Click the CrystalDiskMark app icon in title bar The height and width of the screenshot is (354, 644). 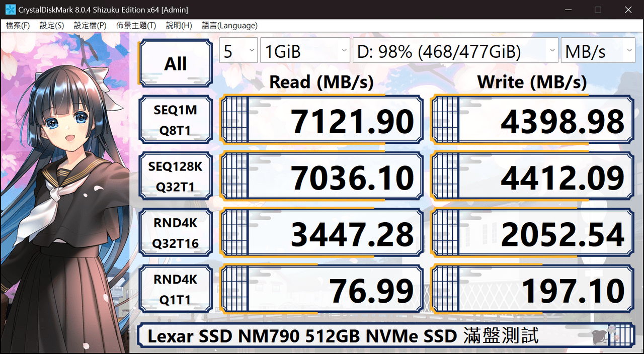[10, 10]
